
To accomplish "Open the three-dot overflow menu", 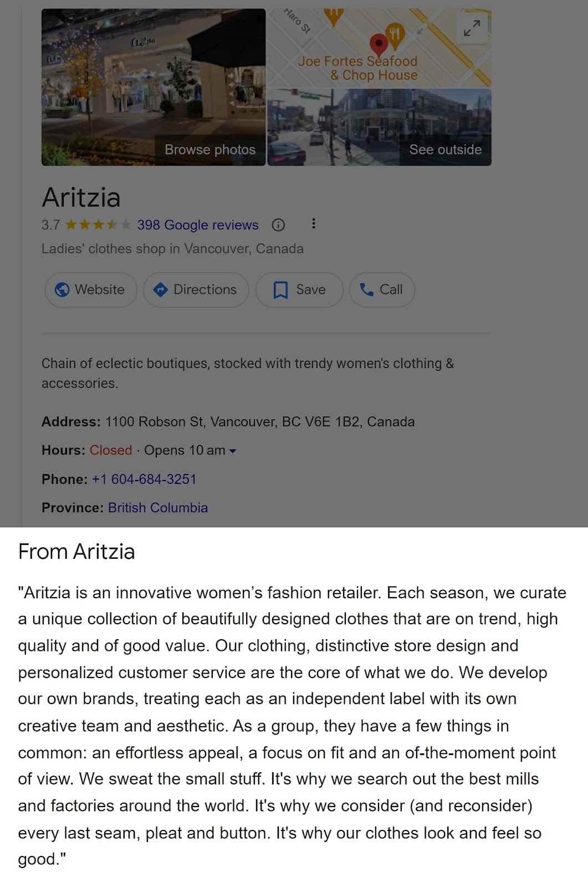I will [314, 224].
